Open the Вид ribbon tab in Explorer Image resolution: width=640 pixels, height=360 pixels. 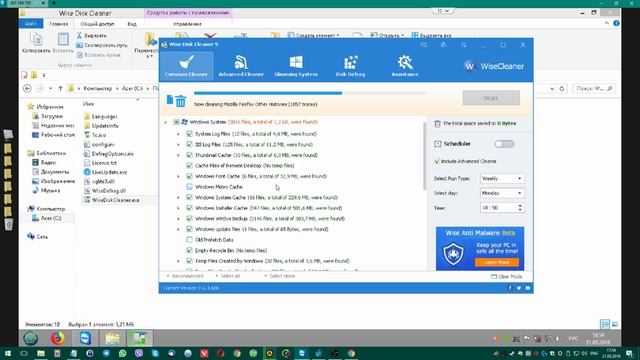[132, 24]
